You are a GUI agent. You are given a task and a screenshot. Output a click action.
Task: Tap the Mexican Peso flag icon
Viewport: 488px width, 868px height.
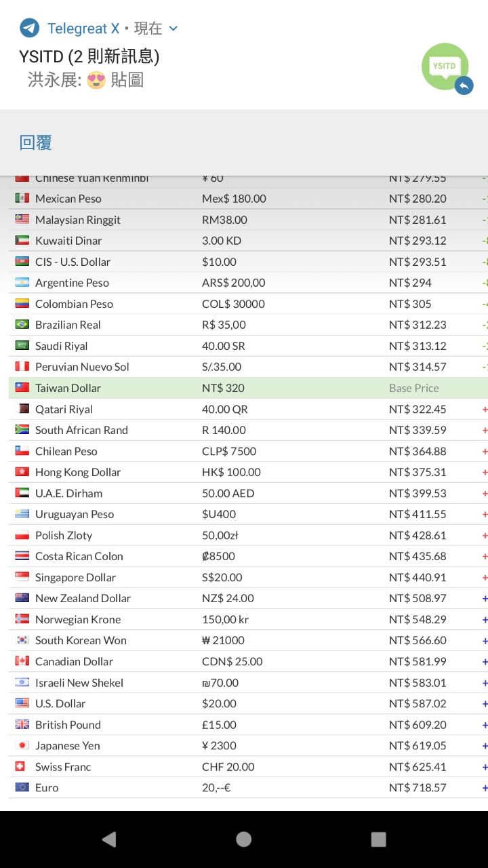coord(22,198)
